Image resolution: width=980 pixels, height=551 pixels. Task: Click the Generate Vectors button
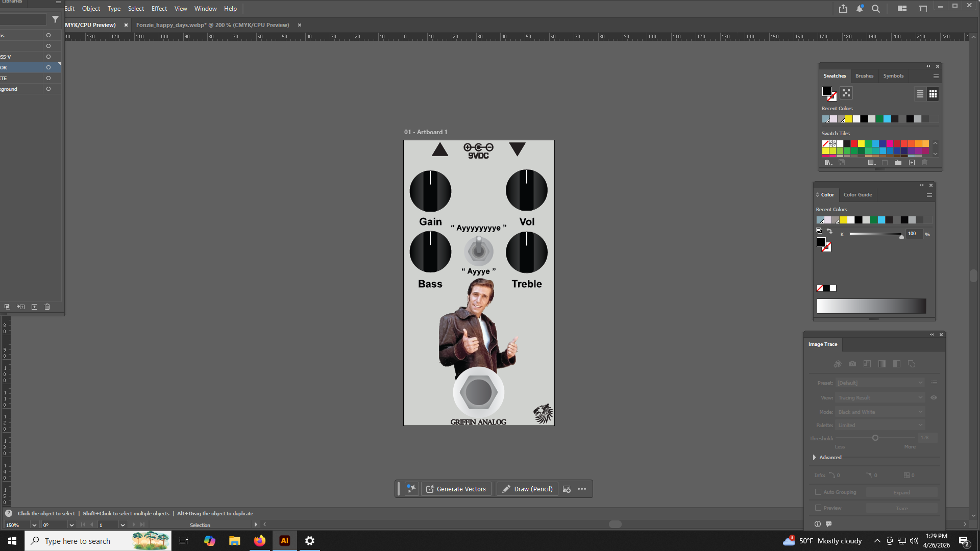click(456, 489)
